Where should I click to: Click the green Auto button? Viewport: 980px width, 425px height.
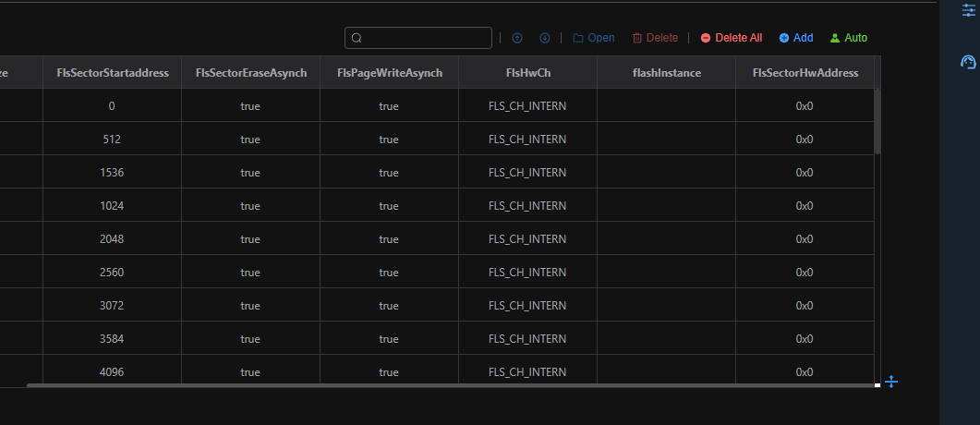click(849, 38)
